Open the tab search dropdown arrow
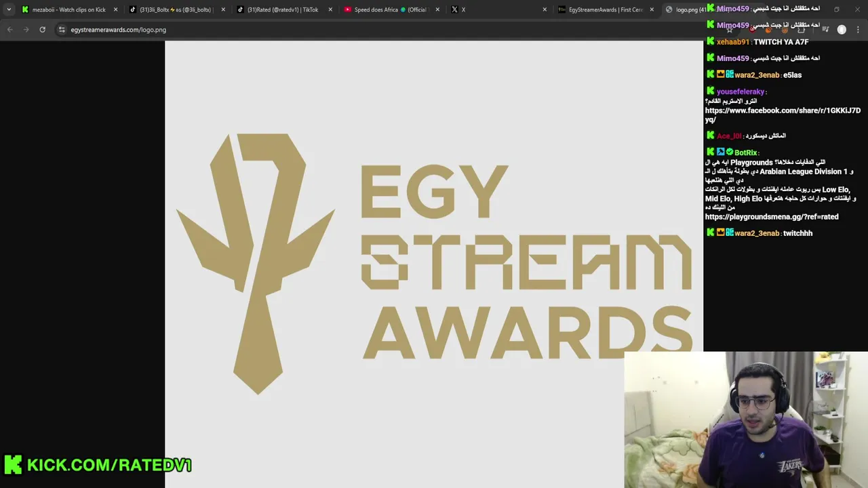 point(8,9)
